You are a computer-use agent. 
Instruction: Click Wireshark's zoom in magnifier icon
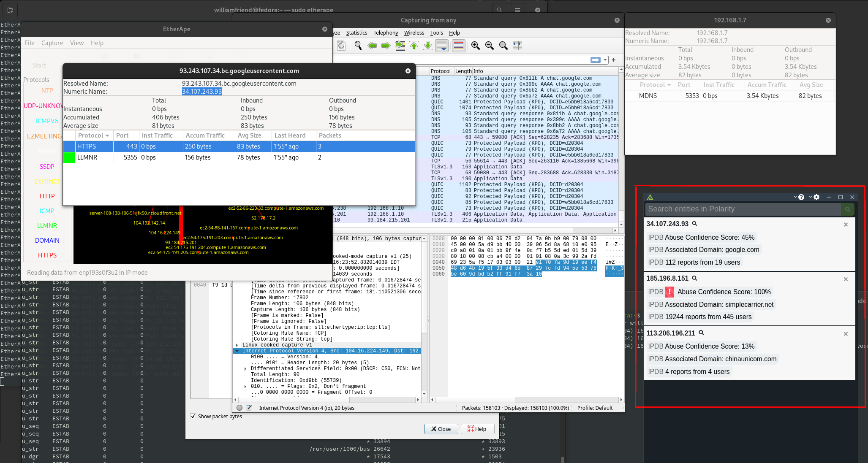click(476, 46)
